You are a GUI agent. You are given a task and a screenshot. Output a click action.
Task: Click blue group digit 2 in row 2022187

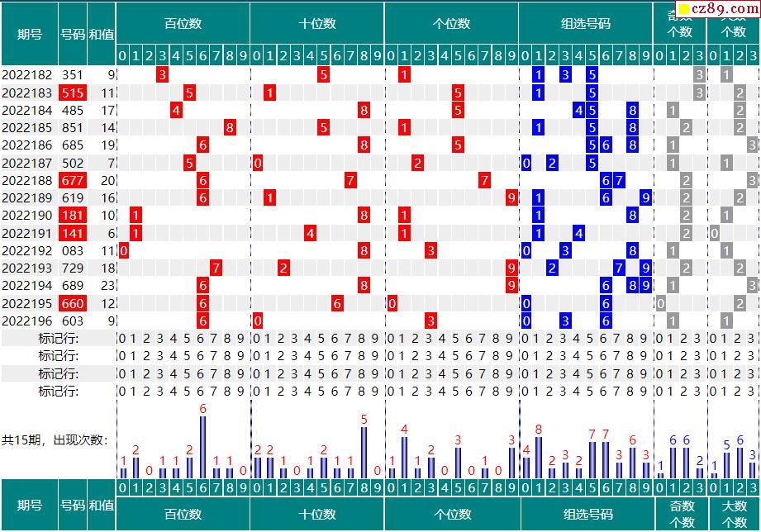[x=552, y=163]
